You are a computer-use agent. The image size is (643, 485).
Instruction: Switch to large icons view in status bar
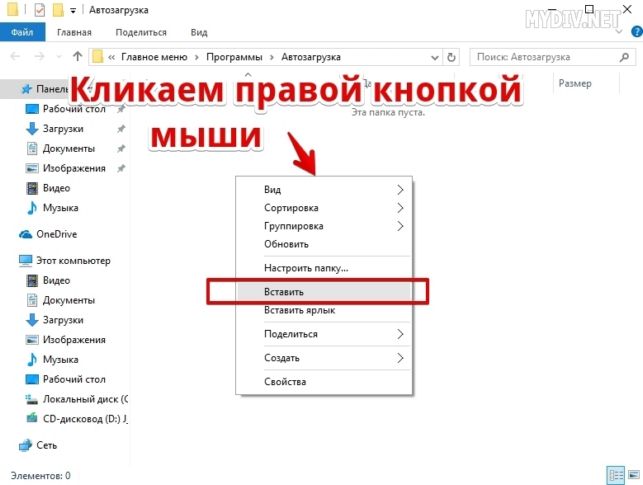634,476
